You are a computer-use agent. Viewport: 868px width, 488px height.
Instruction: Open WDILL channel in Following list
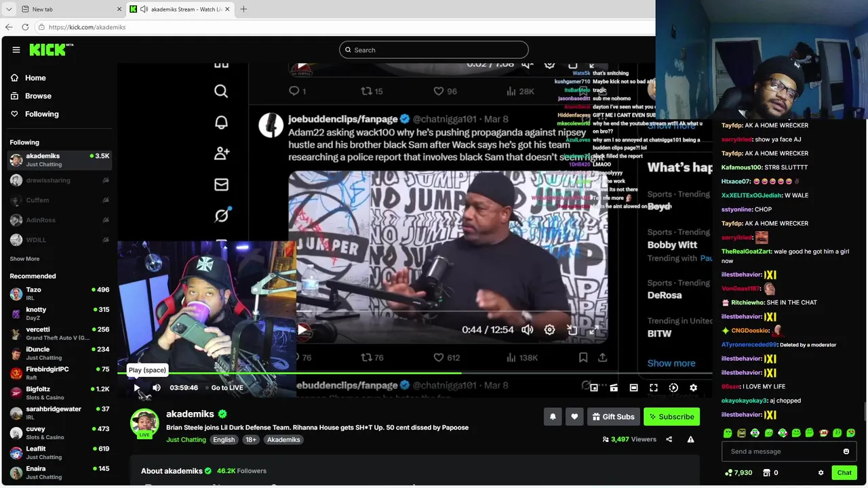coord(60,239)
